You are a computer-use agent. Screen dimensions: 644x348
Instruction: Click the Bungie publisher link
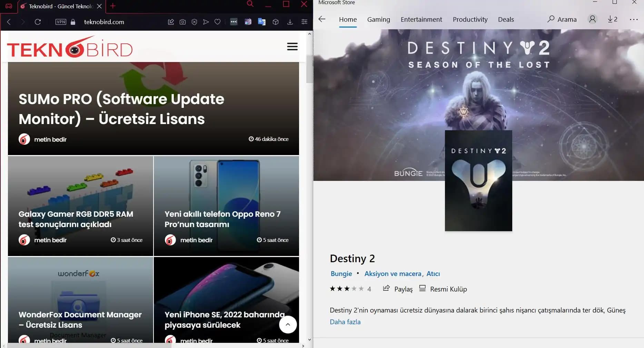coord(341,274)
